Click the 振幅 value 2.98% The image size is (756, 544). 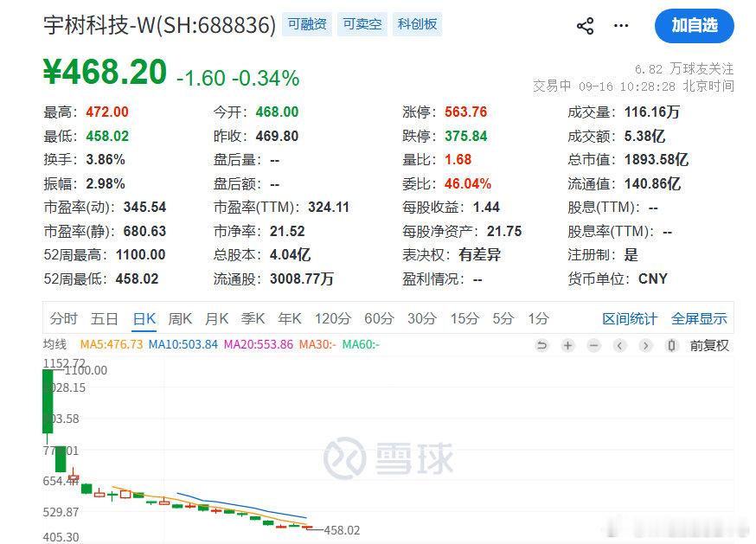tap(106, 183)
